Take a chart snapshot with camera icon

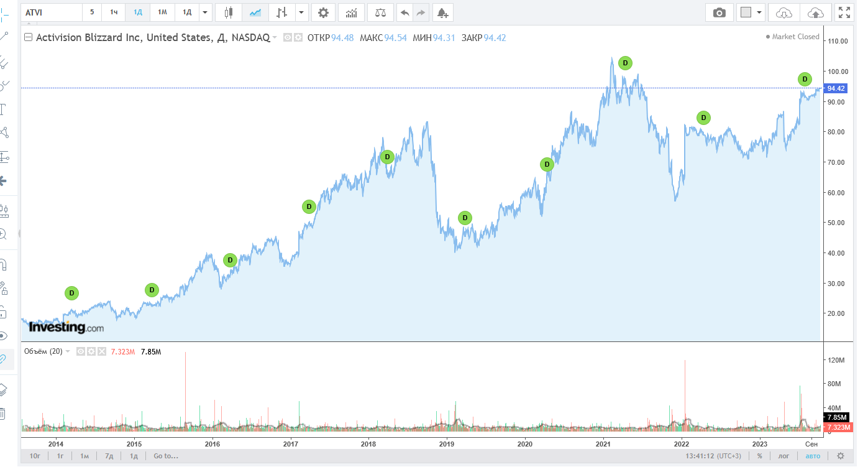720,12
